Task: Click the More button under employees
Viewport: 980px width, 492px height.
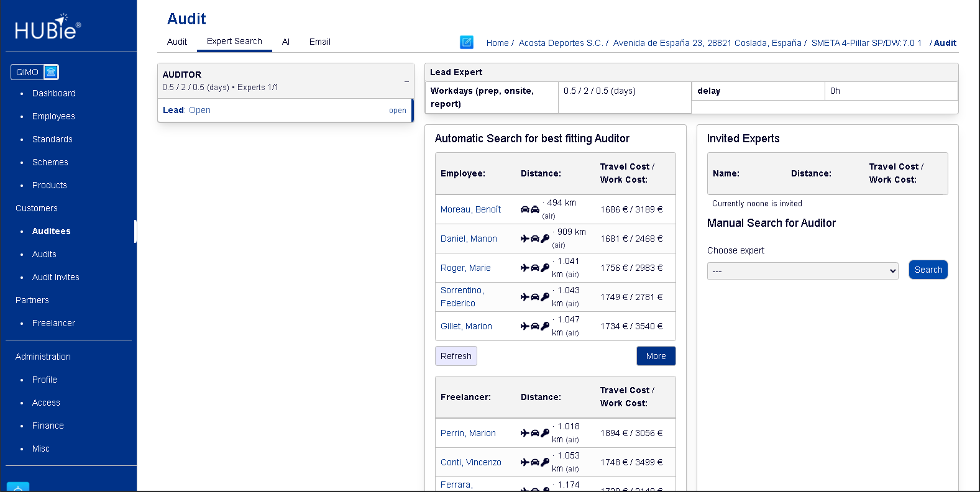Action: pyautogui.click(x=656, y=356)
